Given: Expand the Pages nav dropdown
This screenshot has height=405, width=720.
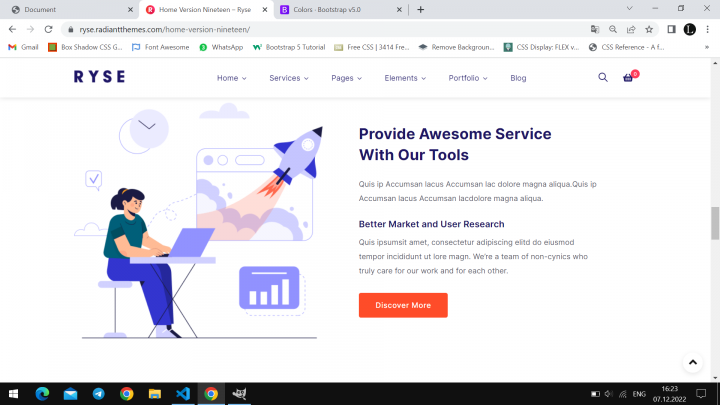Looking at the screenshot, I should click(347, 78).
